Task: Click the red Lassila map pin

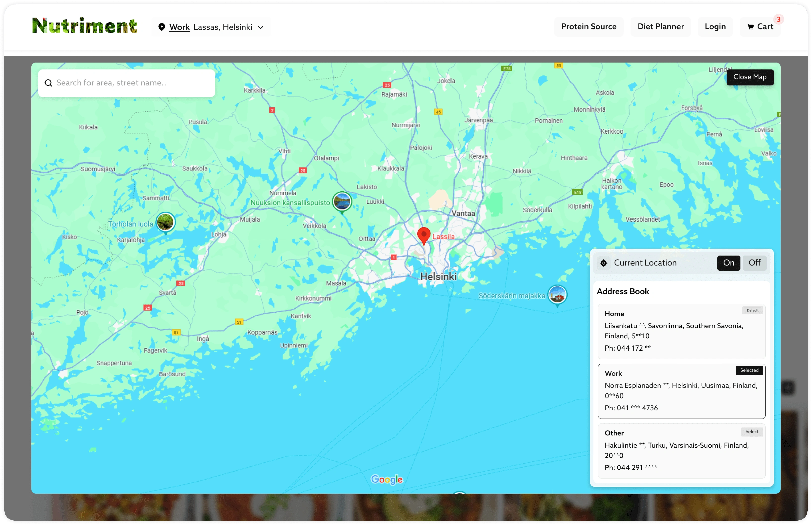Action: point(424,236)
